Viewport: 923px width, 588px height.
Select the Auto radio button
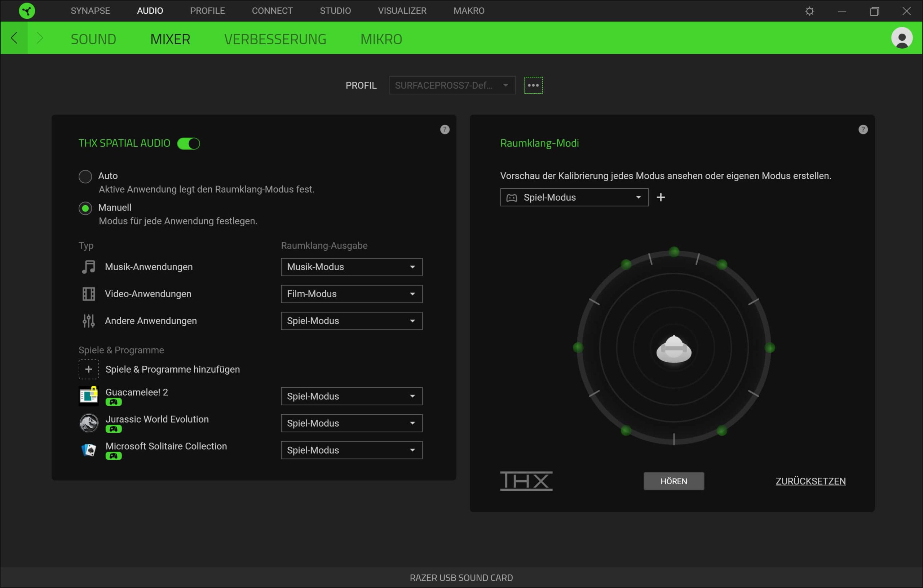click(85, 176)
